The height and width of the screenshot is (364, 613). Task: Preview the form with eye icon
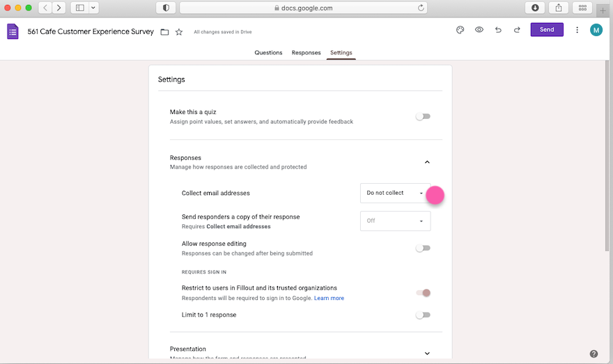tap(479, 30)
